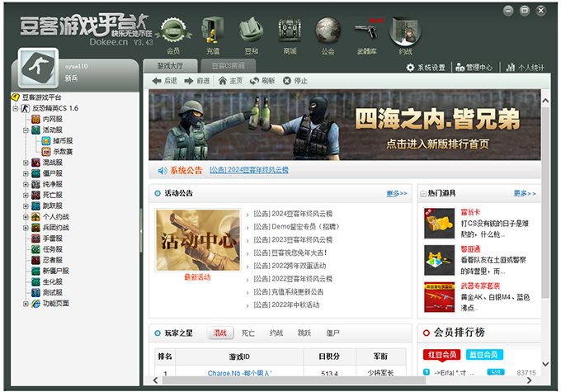Select the 混战 player star tab
Viewport: 561px width, 392px height.
point(220,333)
